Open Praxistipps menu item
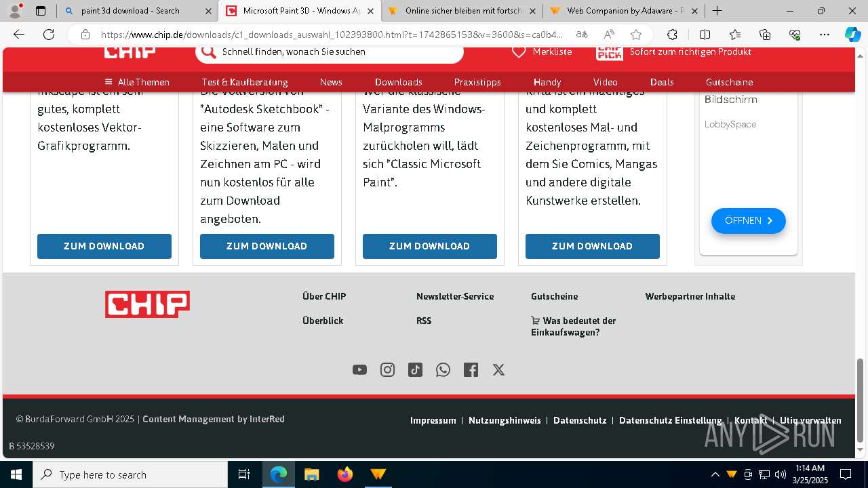 477,82
